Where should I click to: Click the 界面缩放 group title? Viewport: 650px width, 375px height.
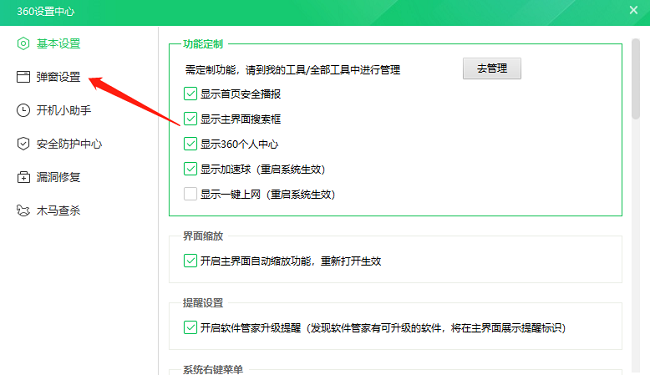point(203,236)
